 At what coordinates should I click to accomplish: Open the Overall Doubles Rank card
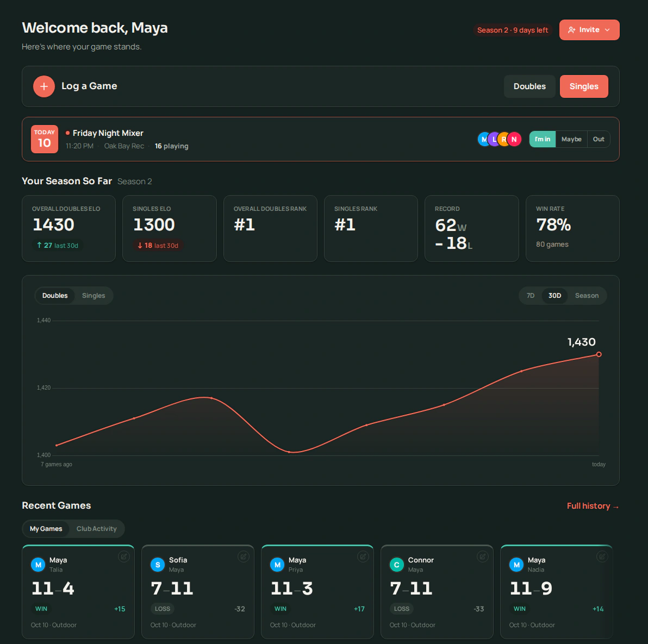[x=270, y=228]
